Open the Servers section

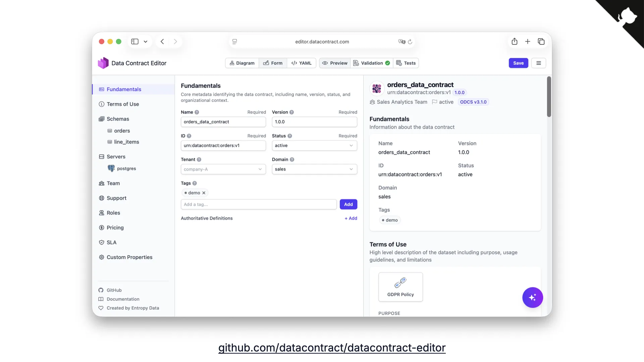pos(115,157)
